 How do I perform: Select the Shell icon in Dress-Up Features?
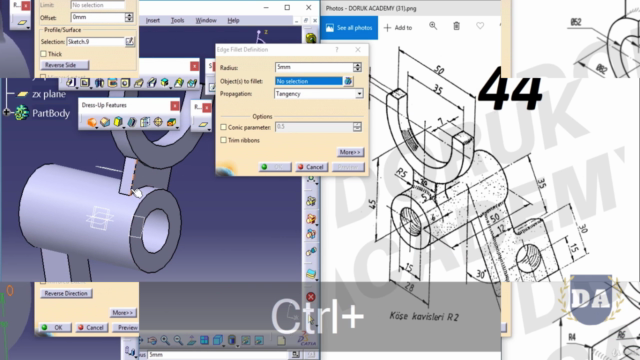[x=131, y=122]
